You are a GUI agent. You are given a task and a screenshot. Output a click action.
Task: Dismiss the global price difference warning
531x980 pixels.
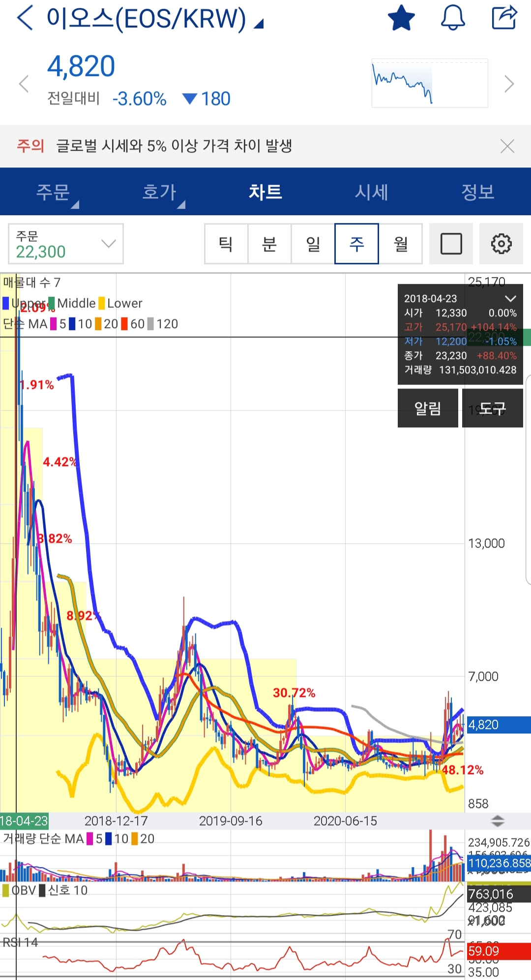point(507,146)
